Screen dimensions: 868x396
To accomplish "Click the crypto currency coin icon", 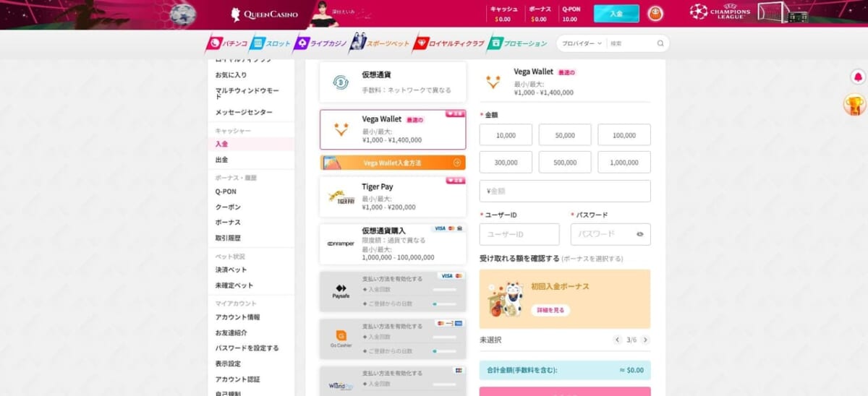I will [x=341, y=82].
